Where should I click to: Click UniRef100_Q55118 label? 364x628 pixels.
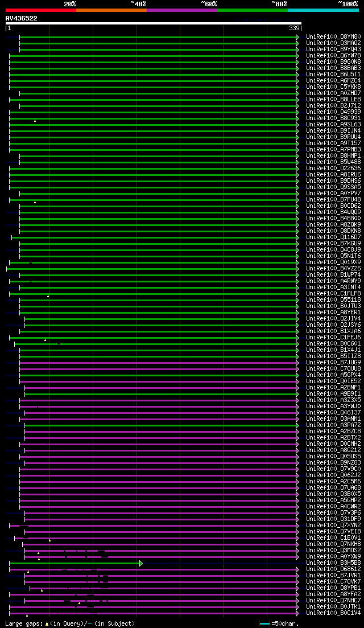pos(333,300)
